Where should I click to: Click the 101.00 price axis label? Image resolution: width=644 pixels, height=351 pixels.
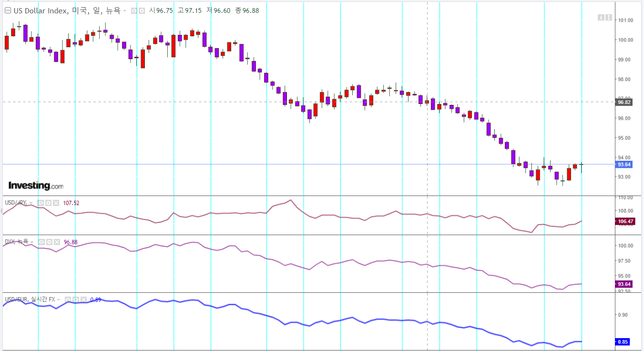tap(625, 20)
